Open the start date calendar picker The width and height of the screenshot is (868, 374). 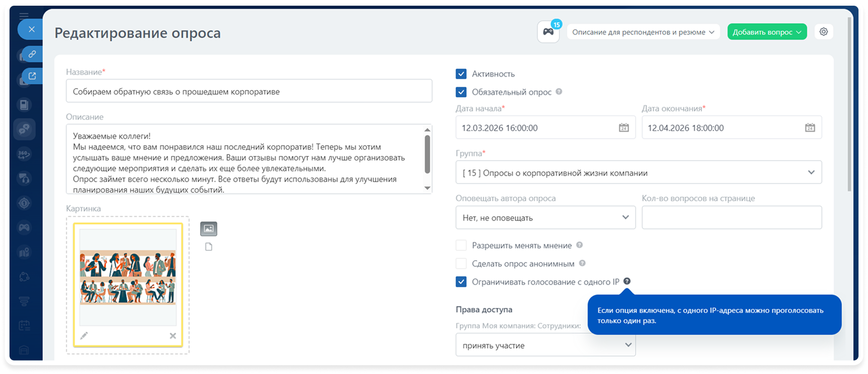(624, 128)
